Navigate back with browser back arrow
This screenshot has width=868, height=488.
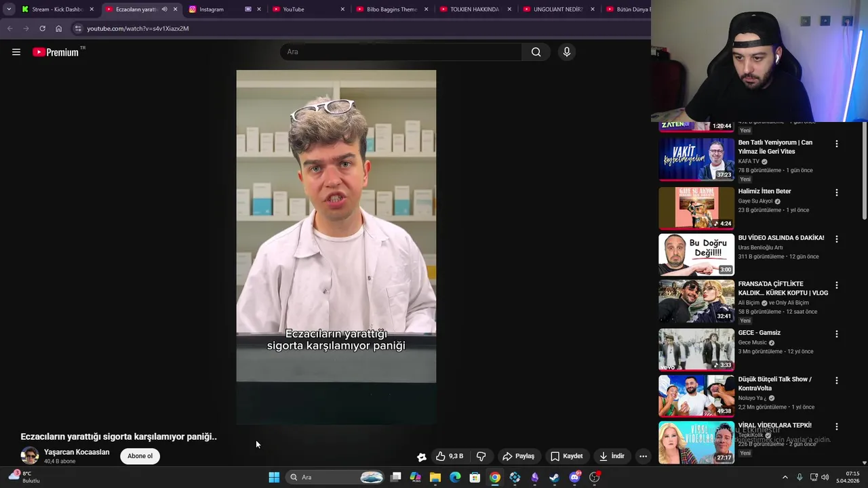[x=9, y=28]
